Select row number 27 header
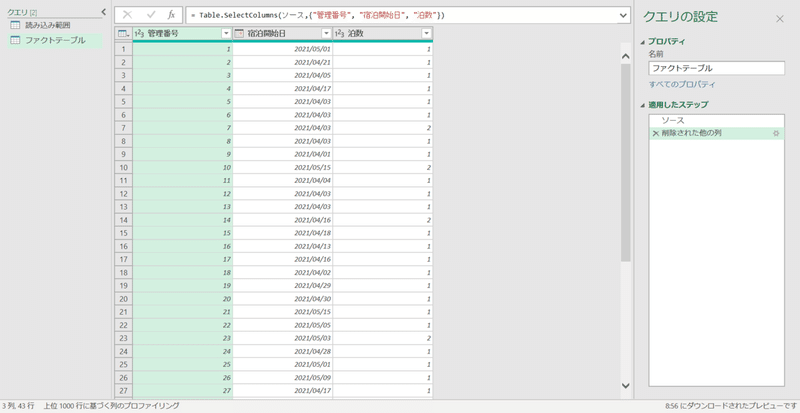Screen dimensions: 800x413 (123, 391)
